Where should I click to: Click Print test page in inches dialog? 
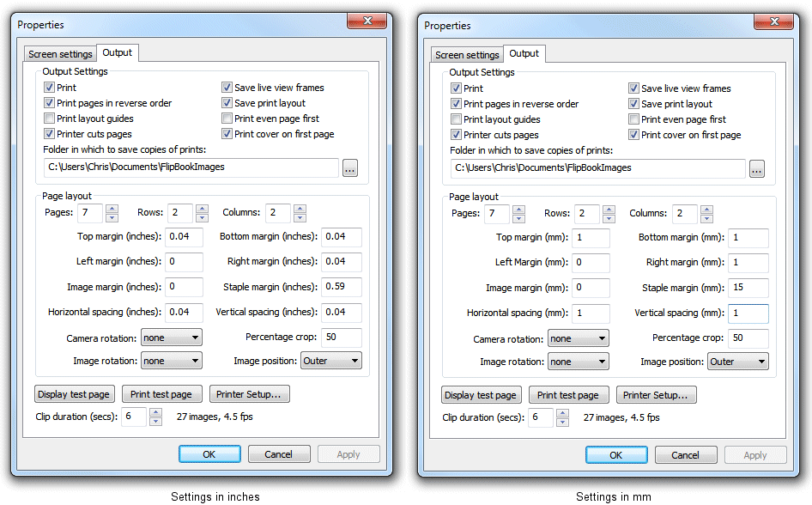[x=161, y=394]
